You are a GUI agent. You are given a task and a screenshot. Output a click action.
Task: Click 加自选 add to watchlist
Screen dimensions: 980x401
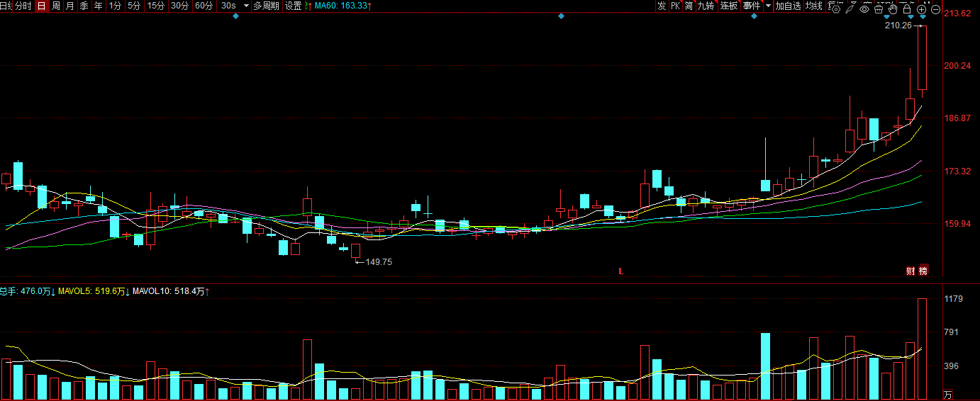[x=787, y=6]
